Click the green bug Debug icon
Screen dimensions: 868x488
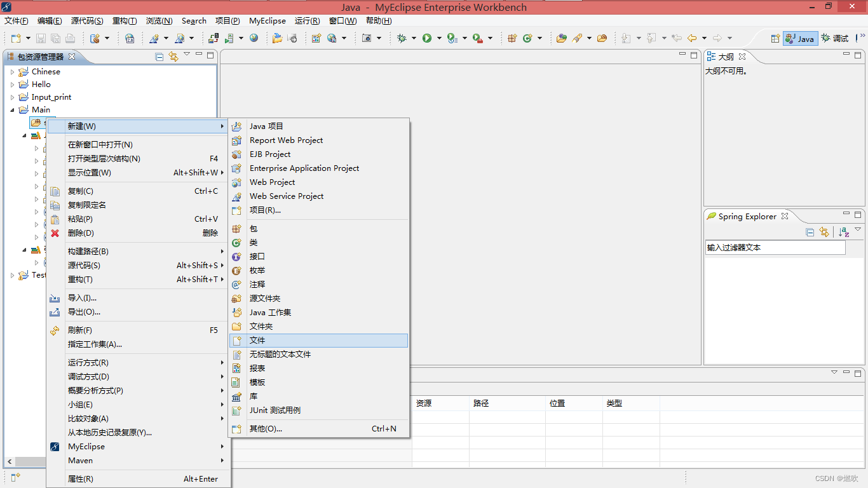402,38
